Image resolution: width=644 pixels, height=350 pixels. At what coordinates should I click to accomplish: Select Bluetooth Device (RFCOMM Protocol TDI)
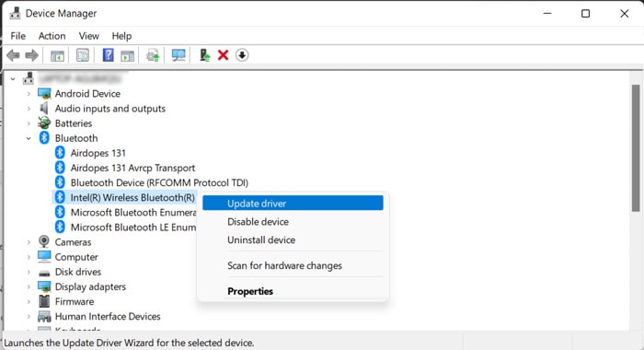[x=159, y=182]
